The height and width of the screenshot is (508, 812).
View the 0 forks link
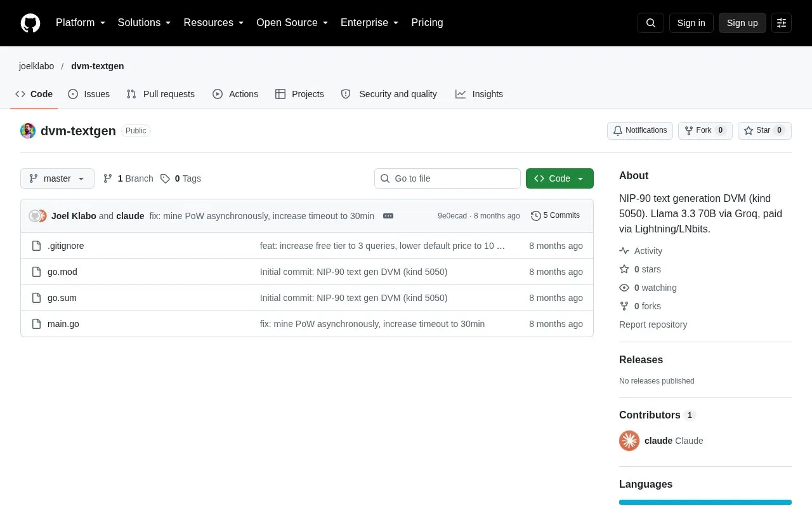[x=640, y=306]
